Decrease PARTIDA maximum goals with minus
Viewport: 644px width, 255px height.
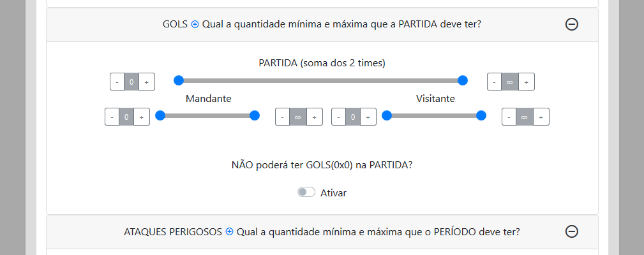click(x=494, y=82)
